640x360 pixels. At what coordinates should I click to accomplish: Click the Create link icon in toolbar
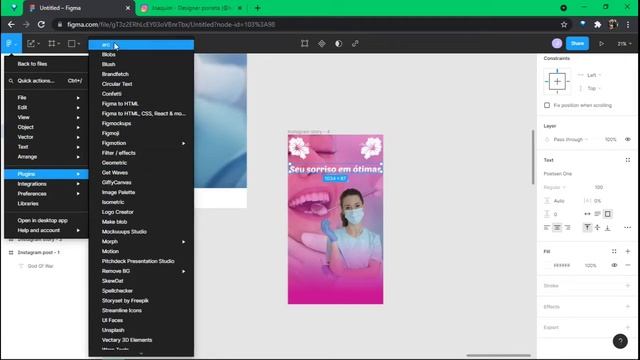pyautogui.click(x=355, y=43)
